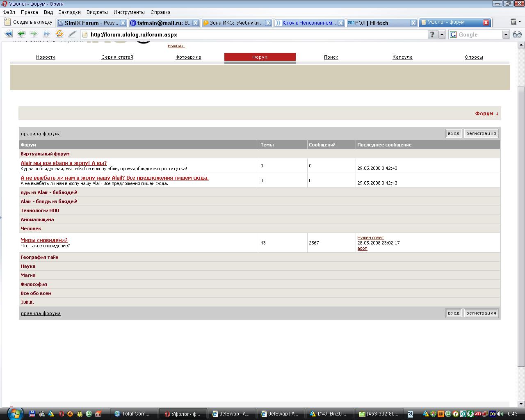This screenshot has height=420, width=525.
Task: Open the closed tabs trash can
Action: 514,22
